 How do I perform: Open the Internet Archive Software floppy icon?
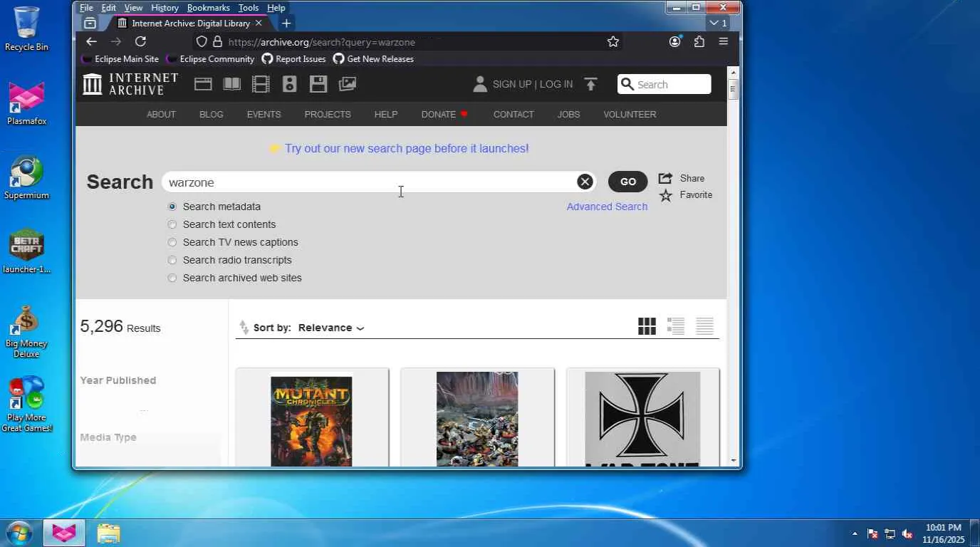click(x=318, y=84)
